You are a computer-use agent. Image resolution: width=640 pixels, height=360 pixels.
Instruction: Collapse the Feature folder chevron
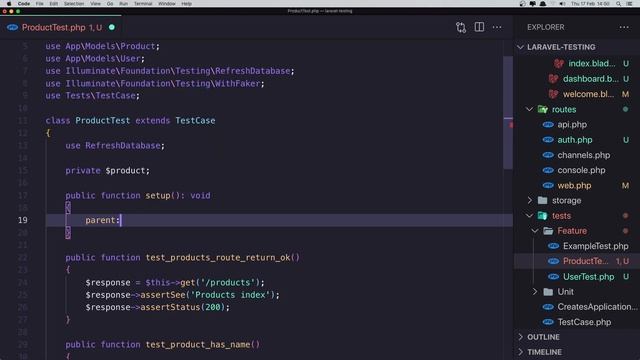535,231
